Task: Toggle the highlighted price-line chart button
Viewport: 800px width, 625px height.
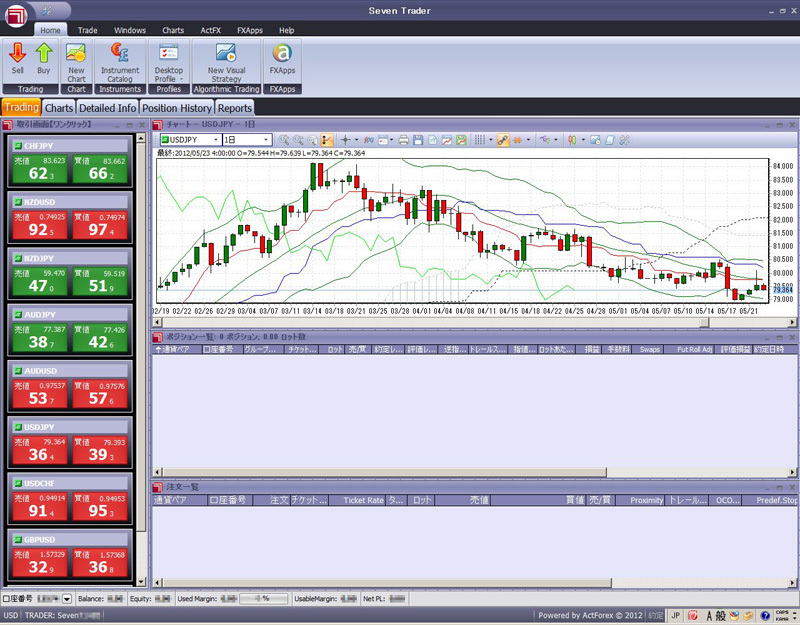Action: click(327, 140)
